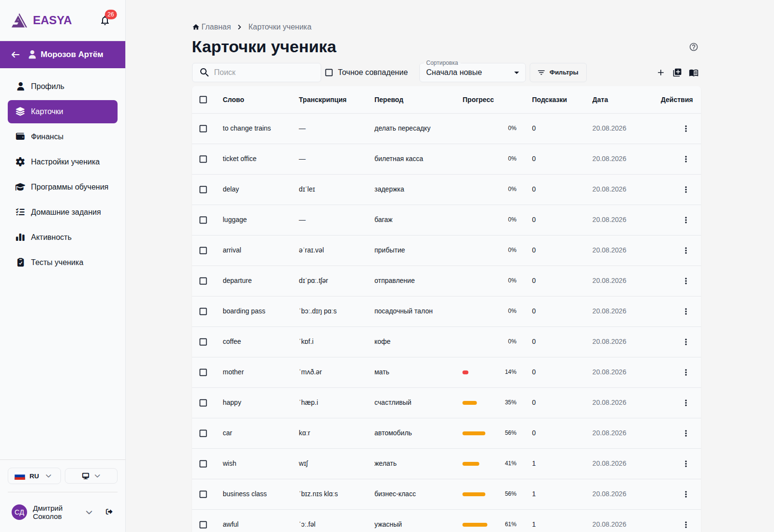The height and width of the screenshot is (532, 774).
Task: Open Активность in sidebar
Action: [62, 237]
